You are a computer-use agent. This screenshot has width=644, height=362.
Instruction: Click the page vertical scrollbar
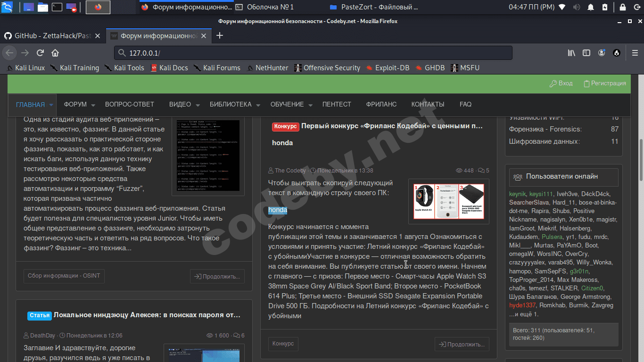[641, 160]
